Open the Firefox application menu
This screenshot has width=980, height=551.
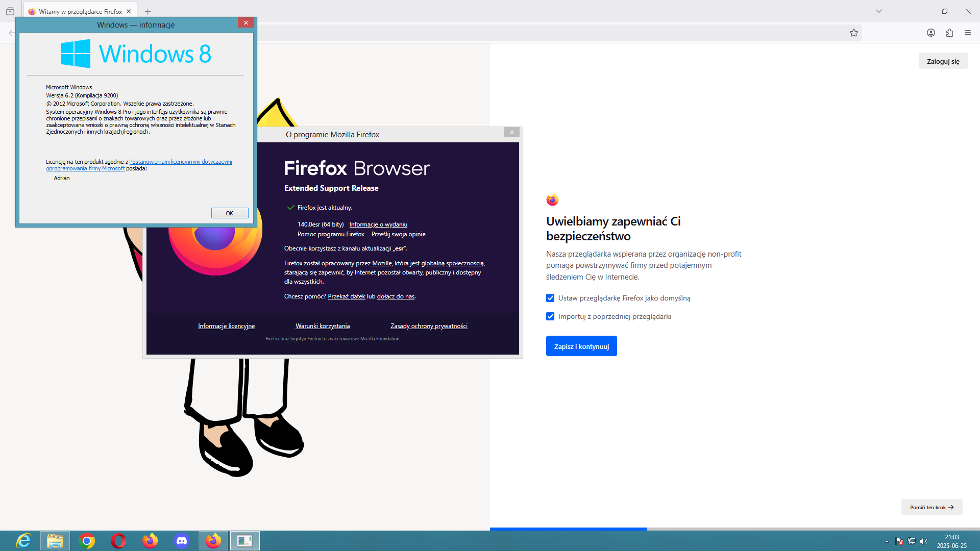point(968,33)
